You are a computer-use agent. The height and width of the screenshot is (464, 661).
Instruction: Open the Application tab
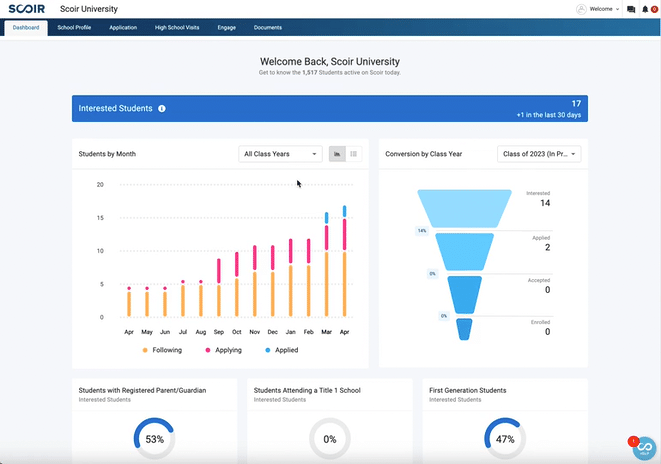point(123,28)
